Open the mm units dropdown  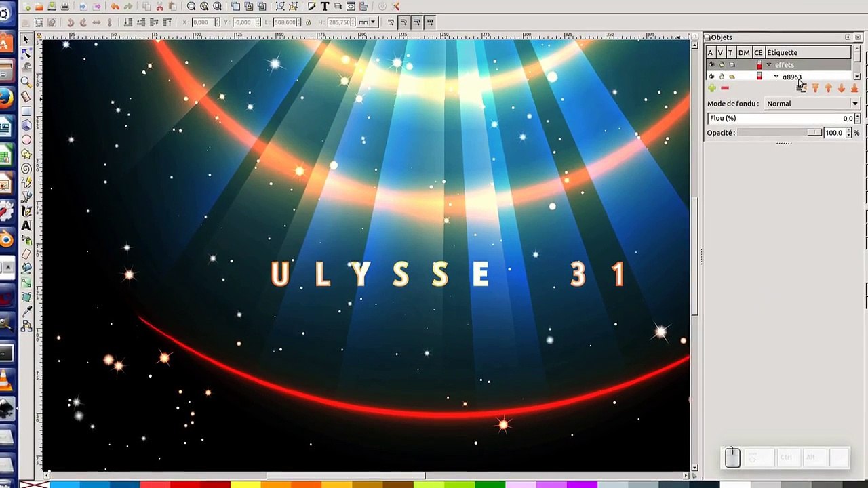coord(367,22)
